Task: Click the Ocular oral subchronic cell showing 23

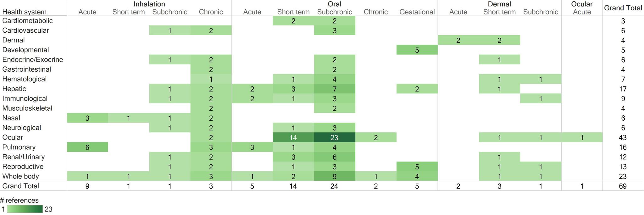Action: tap(334, 137)
